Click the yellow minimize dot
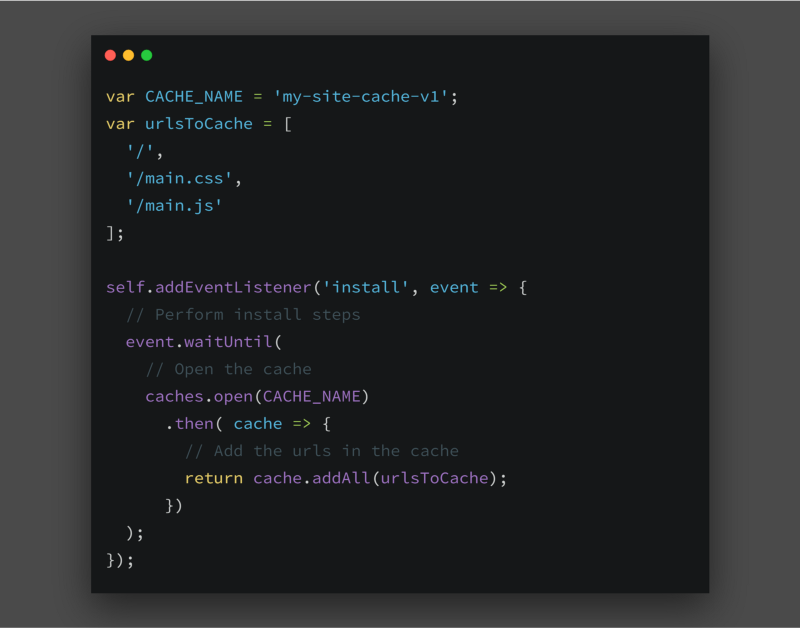The height and width of the screenshot is (628, 800). (x=129, y=55)
